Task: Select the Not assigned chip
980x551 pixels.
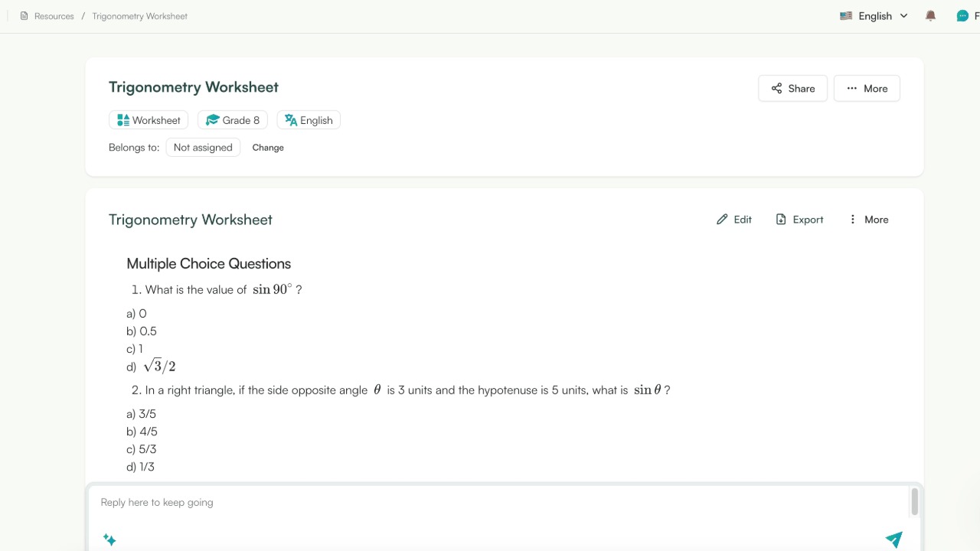Action: coord(203,147)
